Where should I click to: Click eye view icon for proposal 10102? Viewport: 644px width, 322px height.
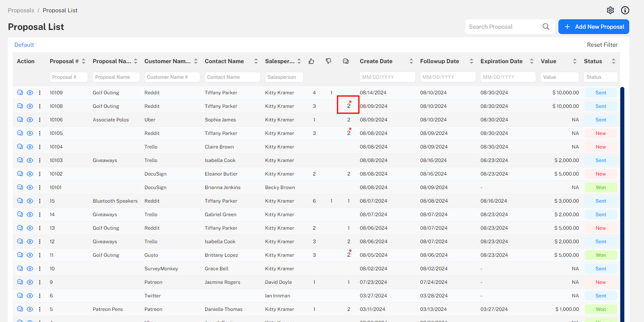click(30, 174)
